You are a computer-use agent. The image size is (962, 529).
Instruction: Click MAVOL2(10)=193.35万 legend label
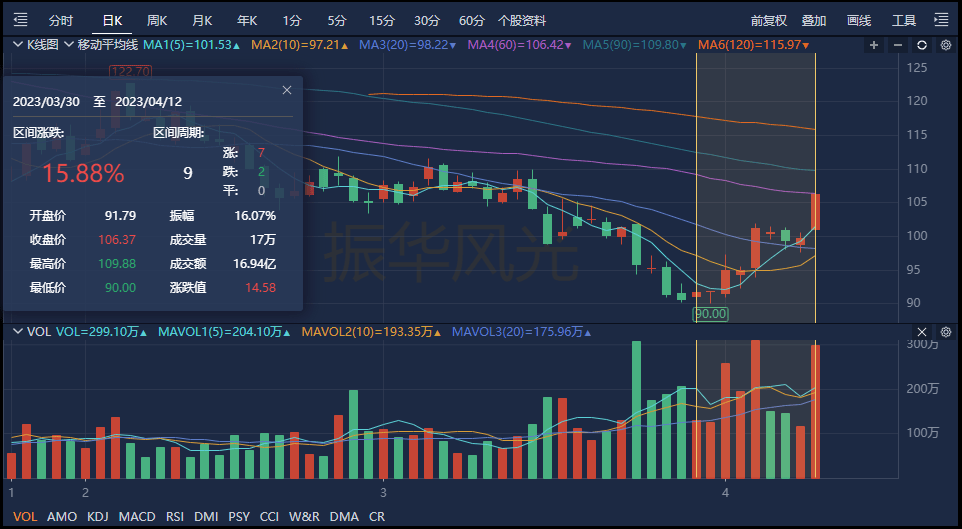371,332
